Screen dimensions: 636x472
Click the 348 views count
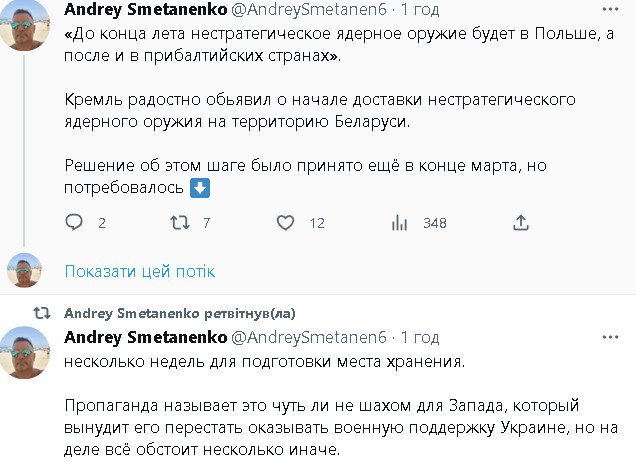point(434,223)
